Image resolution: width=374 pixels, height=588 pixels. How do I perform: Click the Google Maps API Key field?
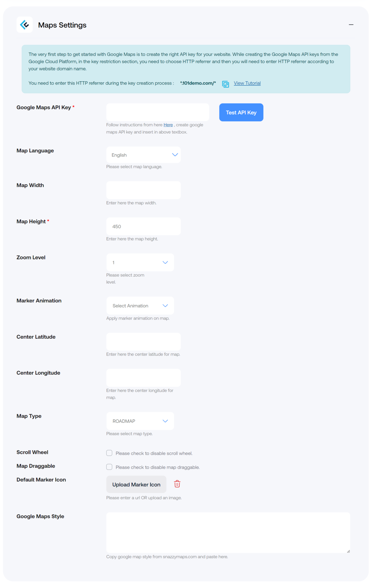158,112
